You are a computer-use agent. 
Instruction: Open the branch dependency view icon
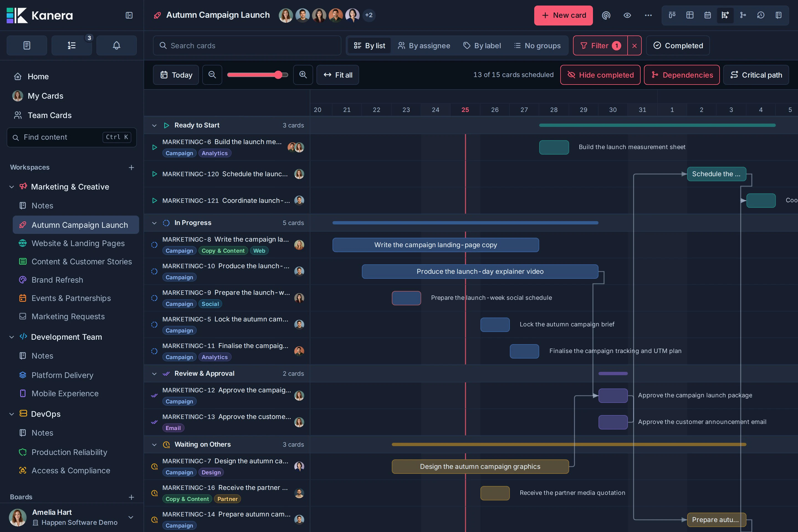[743, 15]
